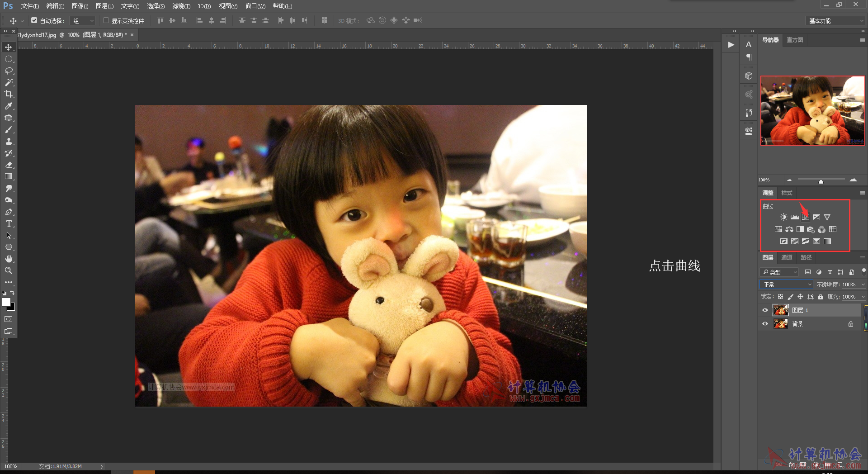Switch to the 路径 tab

pos(806,257)
